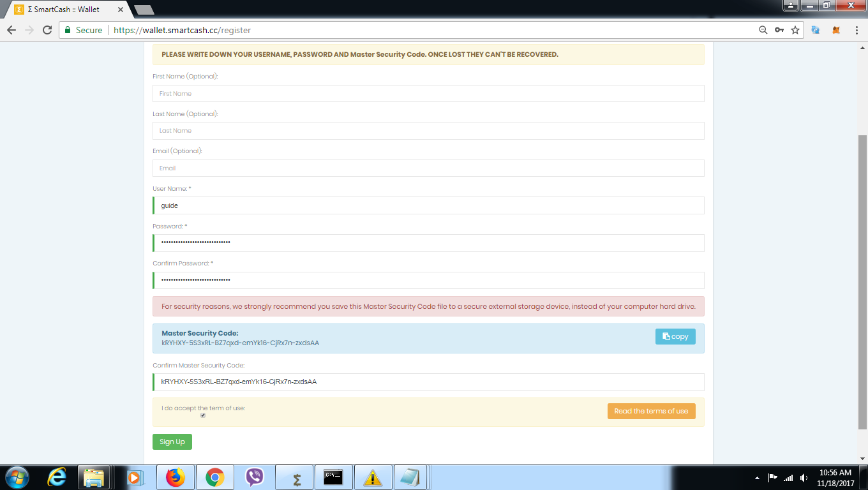Open Read the terms of use

coord(651,411)
